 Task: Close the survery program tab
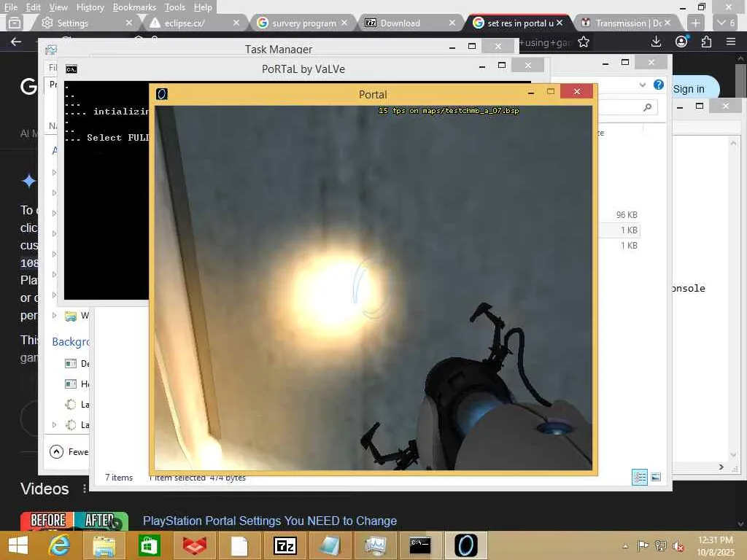pos(344,23)
